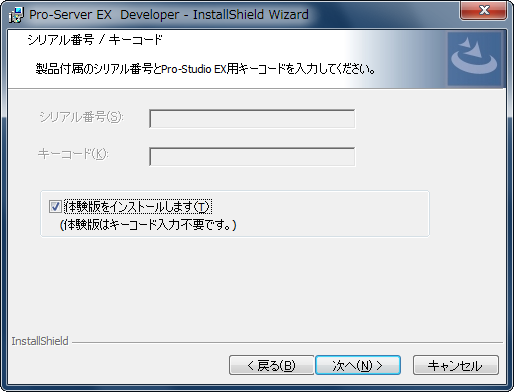Click the シリアル番号(S) field label

point(81,117)
